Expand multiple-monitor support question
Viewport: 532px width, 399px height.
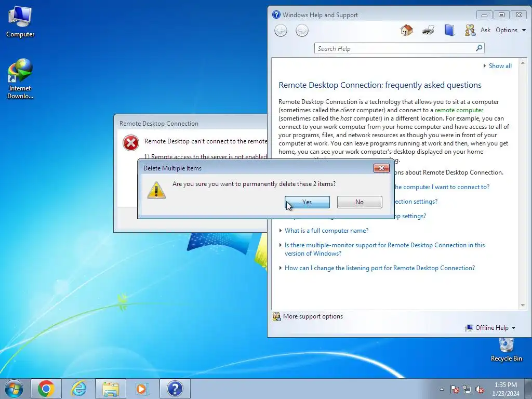coord(384,249)
